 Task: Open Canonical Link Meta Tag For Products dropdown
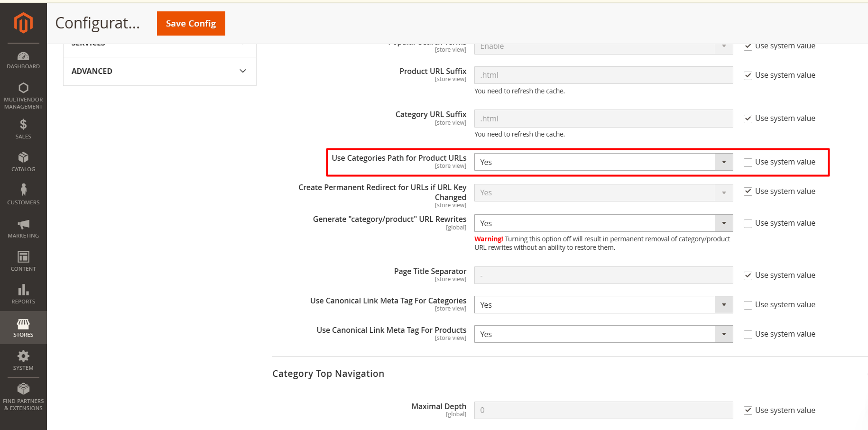(x=603, y=334)
